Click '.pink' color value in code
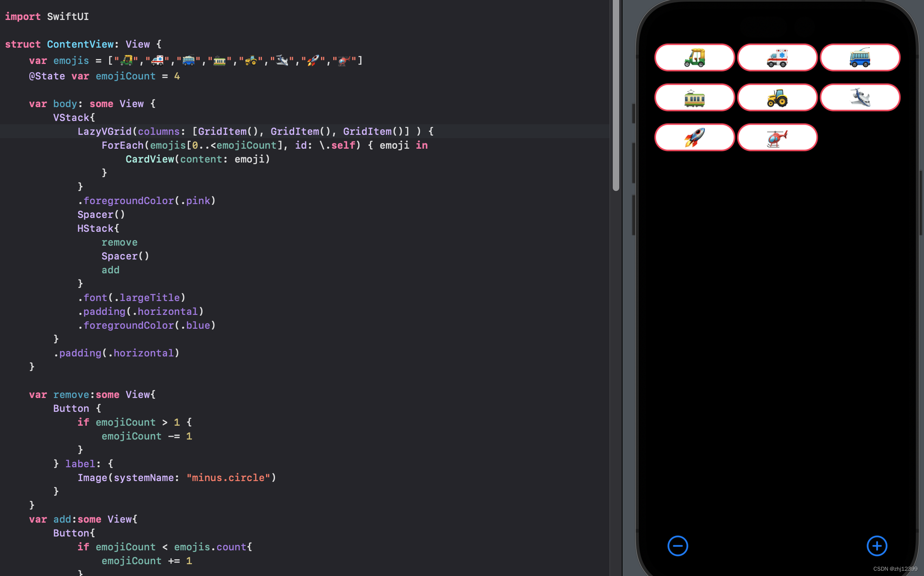Image resolution: width=924 pixels, height=576 pixels. [x=195, y=200]
